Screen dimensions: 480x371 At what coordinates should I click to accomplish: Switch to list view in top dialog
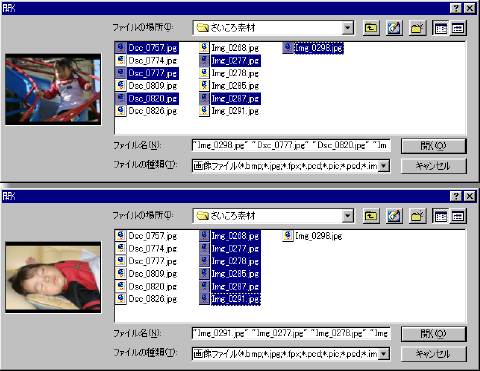point(441,28)
